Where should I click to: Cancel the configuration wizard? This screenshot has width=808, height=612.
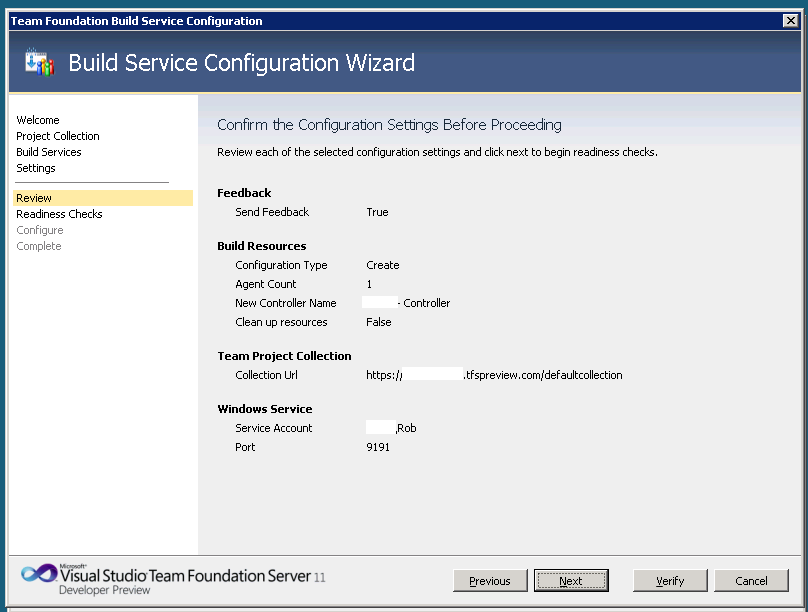click(x=751, y=581)
